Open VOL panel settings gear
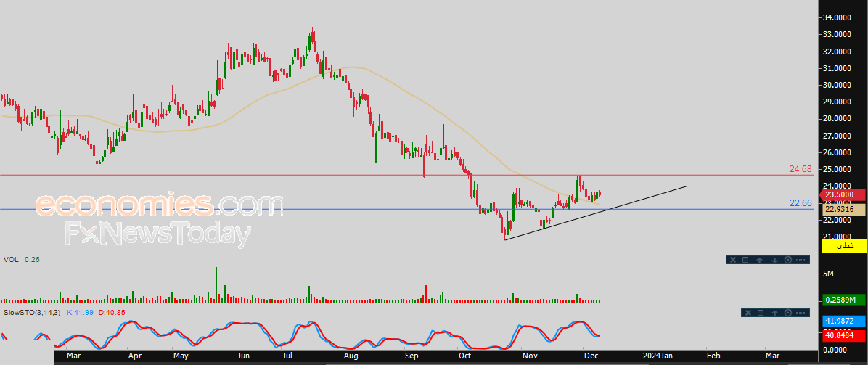This screenshot has width=868, height=365. [x=787, y=260]
